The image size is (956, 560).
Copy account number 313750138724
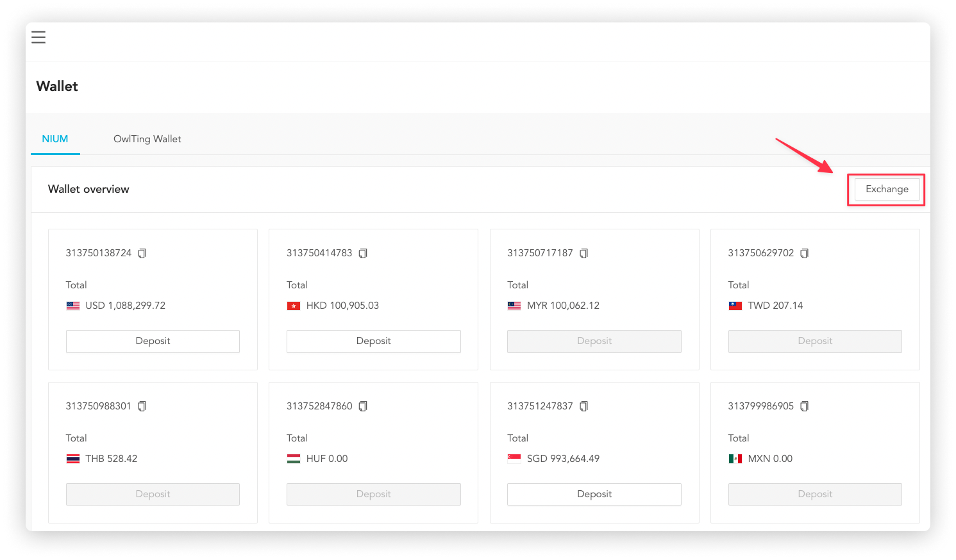(142, 253)
